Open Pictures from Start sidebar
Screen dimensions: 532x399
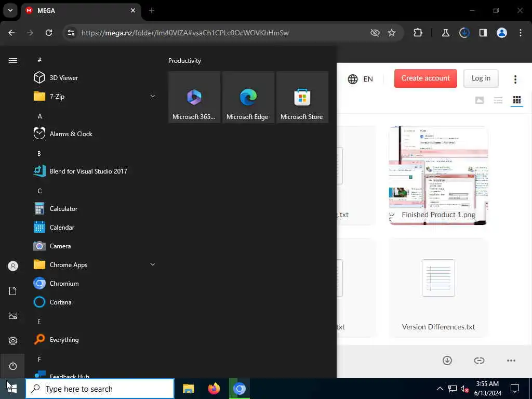(x=13, y=316)
